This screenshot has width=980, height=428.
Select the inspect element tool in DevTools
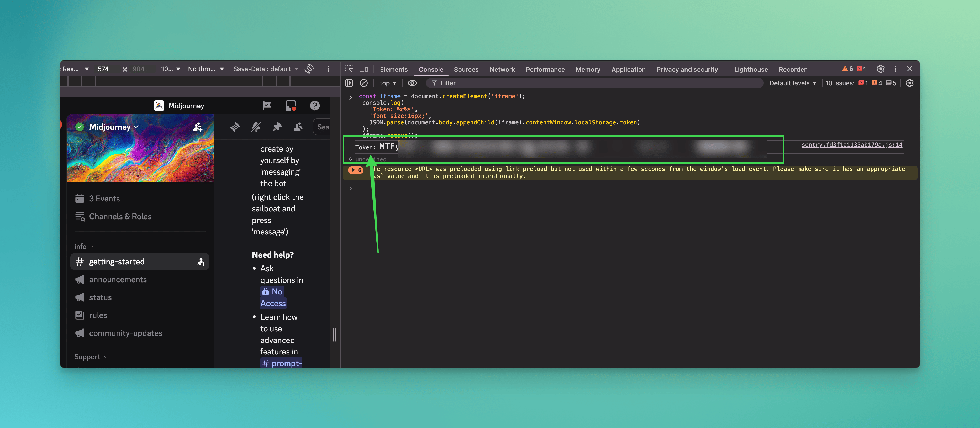click(349, 69)
